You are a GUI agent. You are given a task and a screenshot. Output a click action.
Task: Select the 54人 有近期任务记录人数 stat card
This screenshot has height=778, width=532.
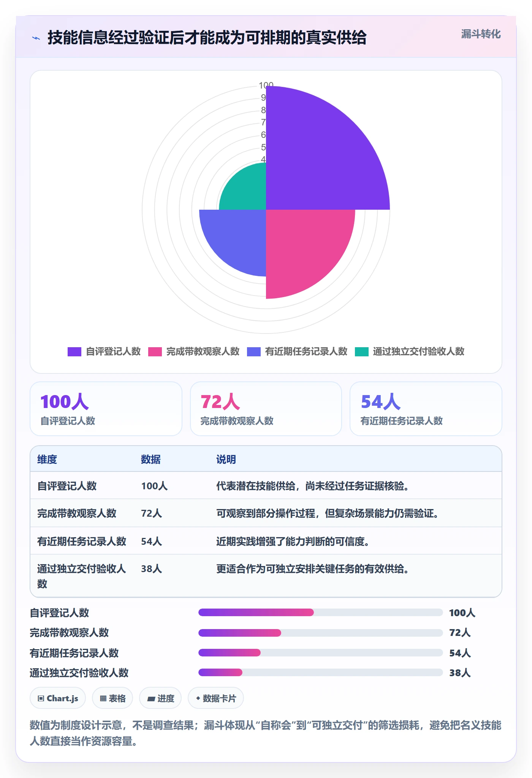coord(426,409)
